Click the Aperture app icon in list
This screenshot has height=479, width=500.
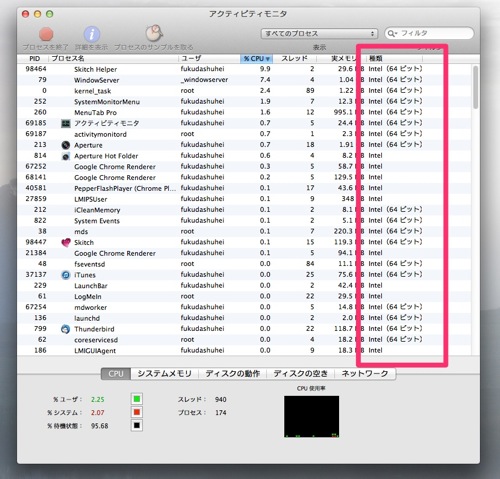pos(66,145)
